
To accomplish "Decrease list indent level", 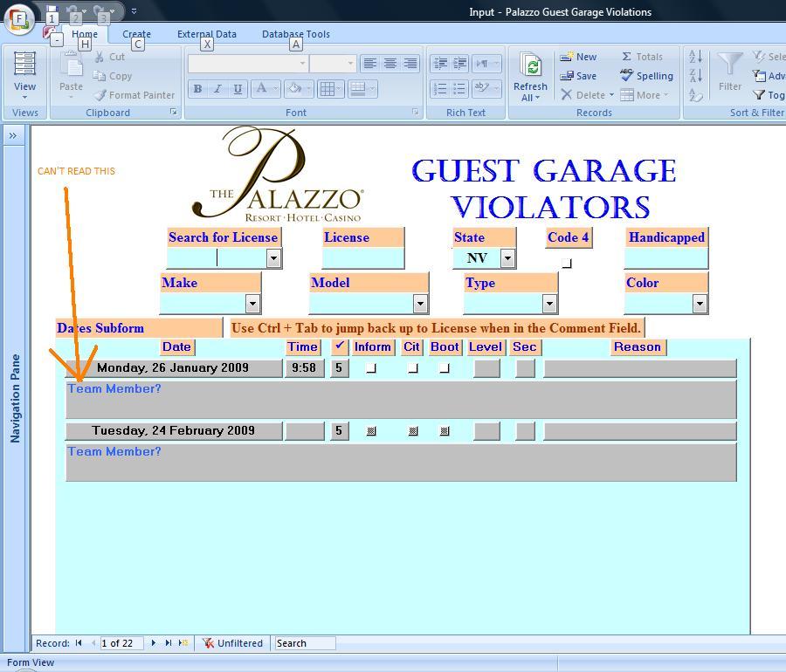I will point(440,64).
